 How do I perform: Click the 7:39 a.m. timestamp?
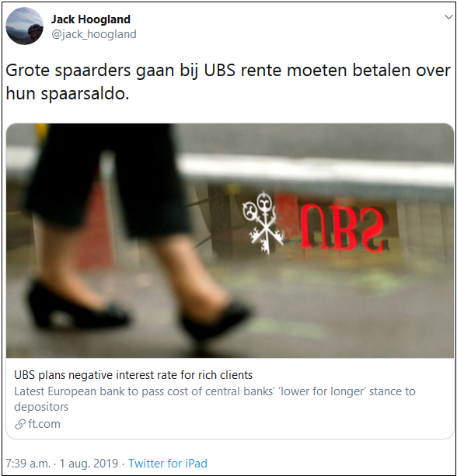[28, 464]
